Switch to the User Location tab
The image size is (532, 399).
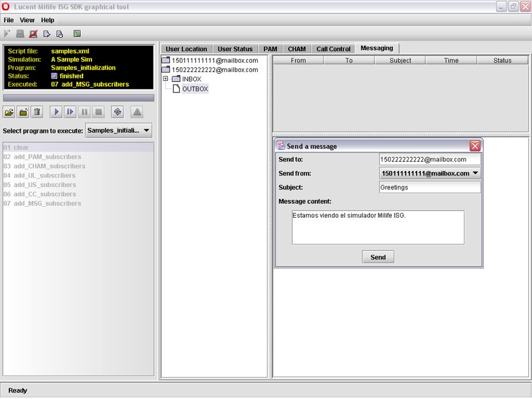tap(186, 49)
